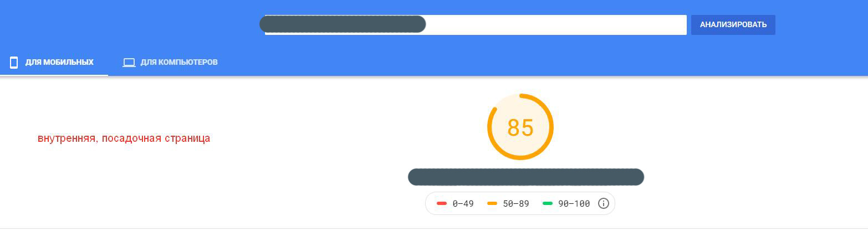Viewport: 868px width, 241px height.
Task: Click the red text внутренняя, посадочная страница
Action: click(x=124, y=139)
